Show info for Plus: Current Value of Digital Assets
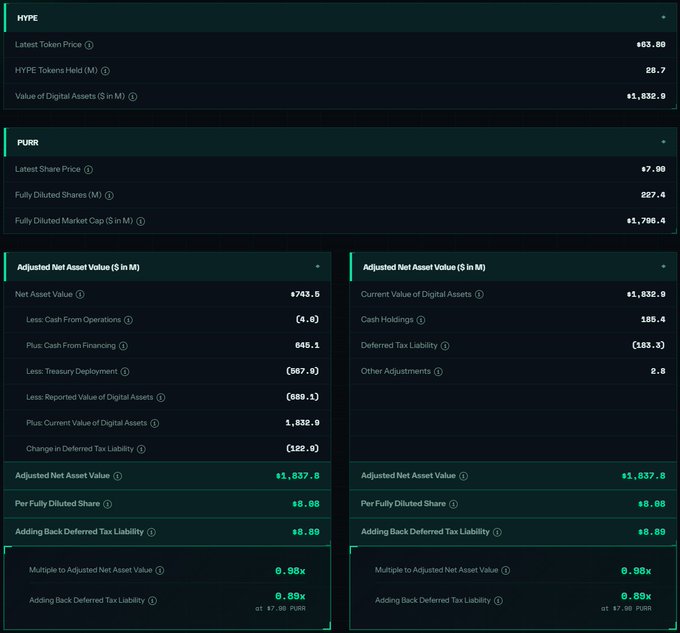 155,423
